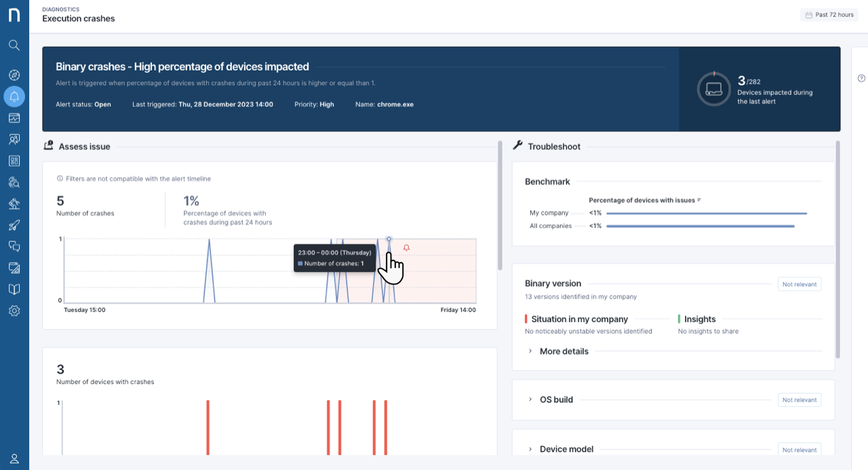Screen dimensions: 868x470
Task: Mark OS build as Not relevant
Action: pos(799,400)
